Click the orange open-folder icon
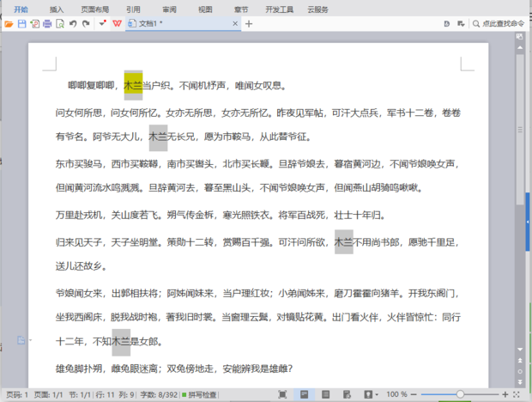Image resolution: width=532 pixels, height=402 pixels. (9, 24)
